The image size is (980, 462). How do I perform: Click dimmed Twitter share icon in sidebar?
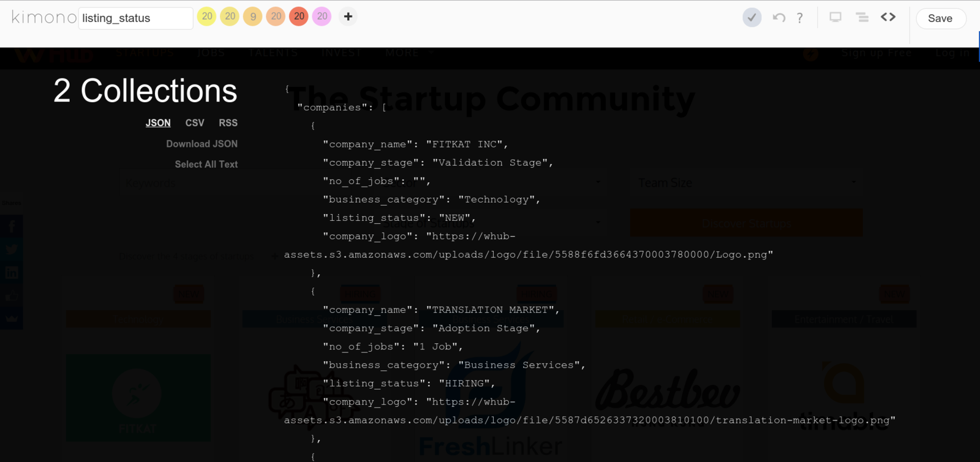pos(12,250)
